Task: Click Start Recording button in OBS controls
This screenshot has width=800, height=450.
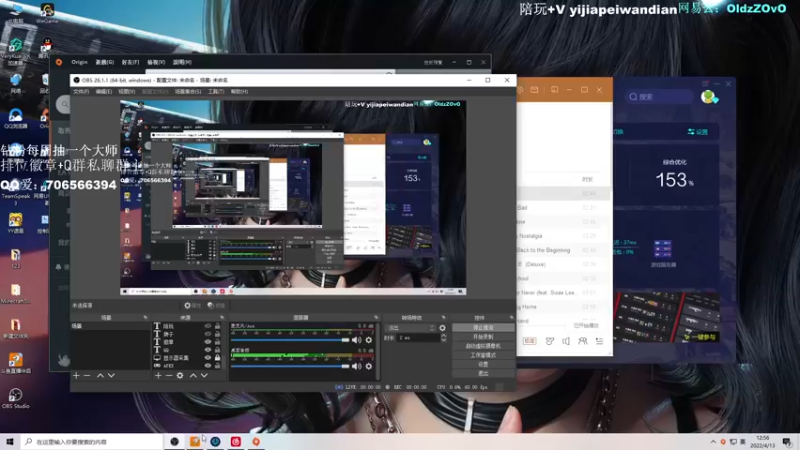Action: 483,337
